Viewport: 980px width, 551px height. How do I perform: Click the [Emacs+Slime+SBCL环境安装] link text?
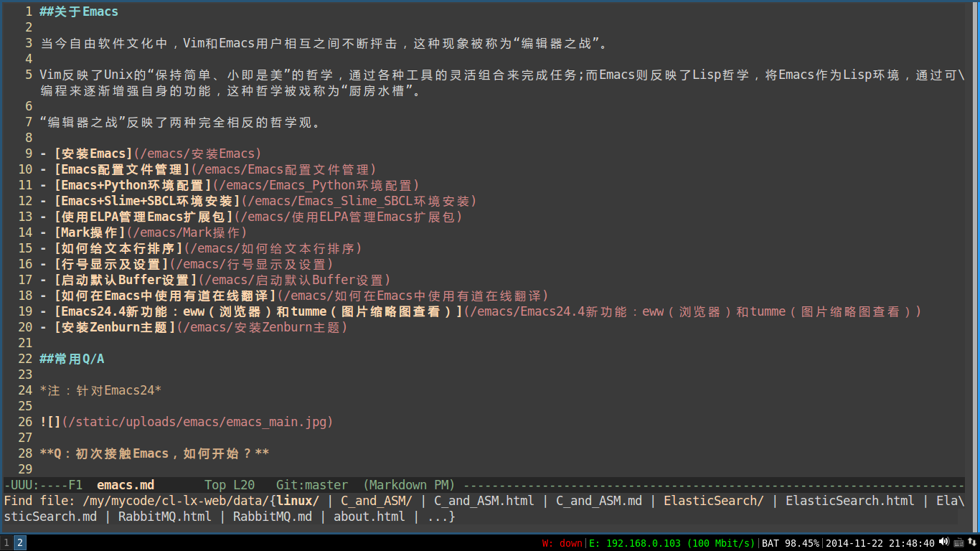(147, 201)
